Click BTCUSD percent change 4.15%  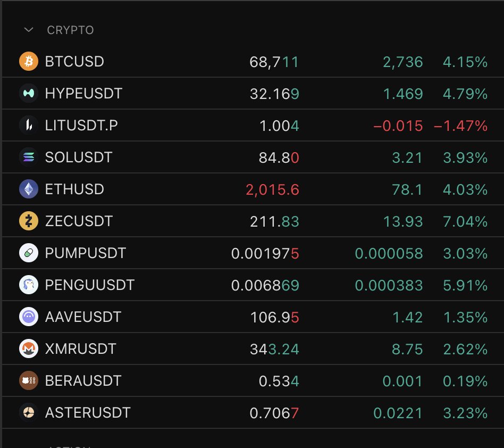(465, 62)
